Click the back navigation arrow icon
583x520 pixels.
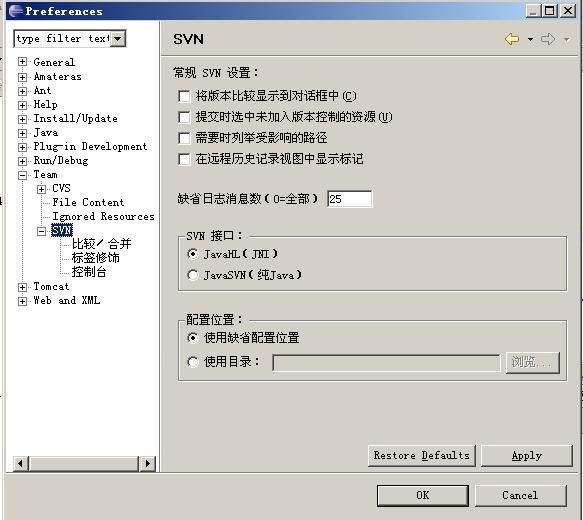pos(512,39)
